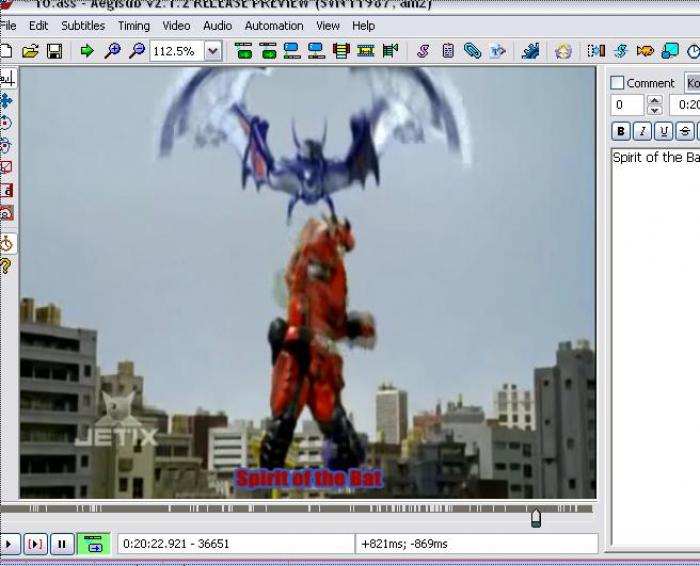Image resolution: width=700 pixels, height=566 pixels.
Task: Open Styling Assistant teal S icon
Action: click(x=621, y=51)
